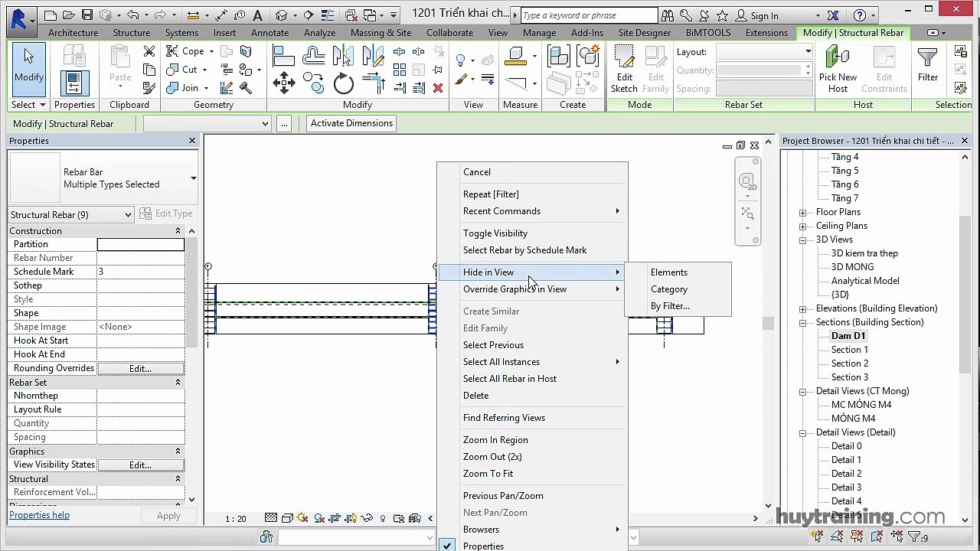Choose Hide in View from context menu
Image resolution: width=980 pixels, height=551 pixels.
point(532,272)
